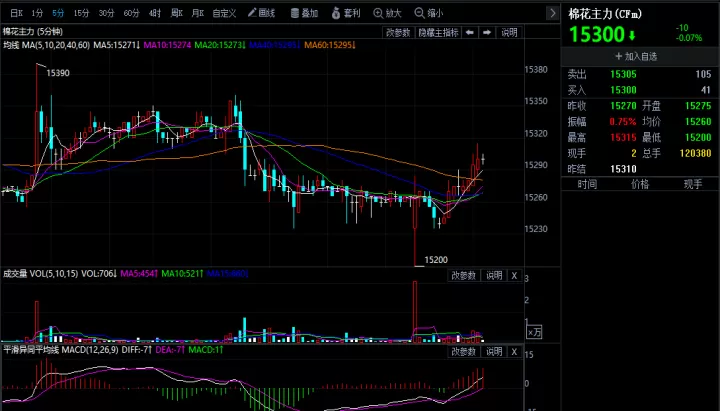Open 改参数 for the moving averages
Image resolution: width=720 pixels, height=411 pixels.
click(x=398, y=33)
